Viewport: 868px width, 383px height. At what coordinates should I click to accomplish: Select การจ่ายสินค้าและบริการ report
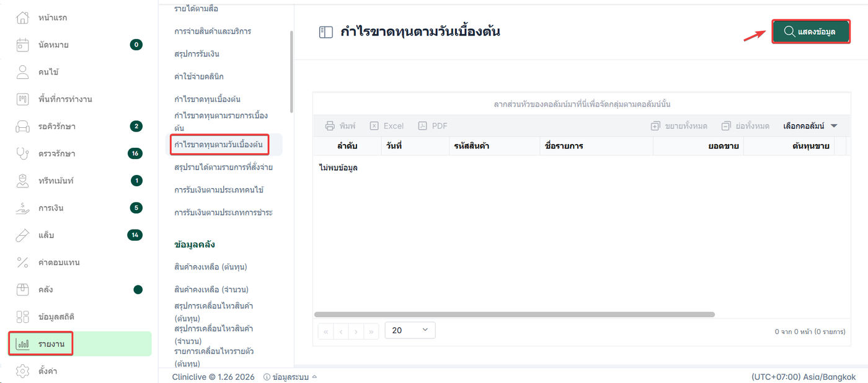point(213,31)
